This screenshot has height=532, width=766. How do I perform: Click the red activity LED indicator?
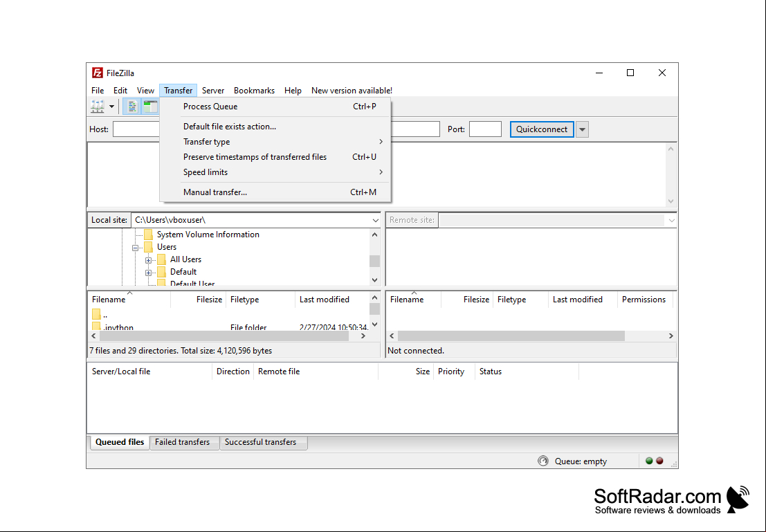click(x=659, y=461)
